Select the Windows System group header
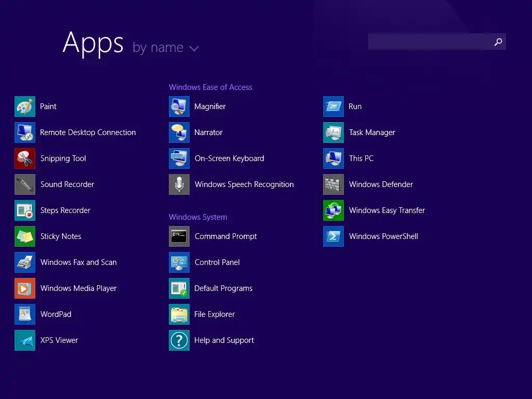Screen dimensions: 532x399 click(198, 217)
